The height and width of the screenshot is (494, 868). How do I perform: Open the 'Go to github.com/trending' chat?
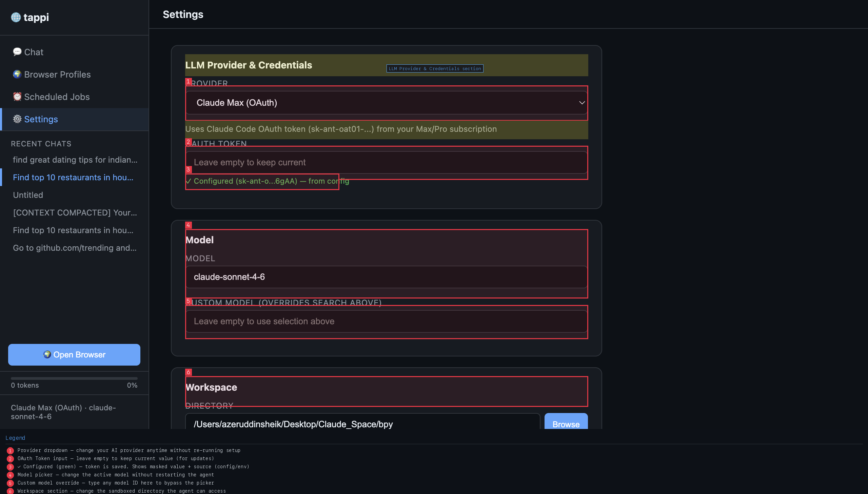[x=75, y=248]
